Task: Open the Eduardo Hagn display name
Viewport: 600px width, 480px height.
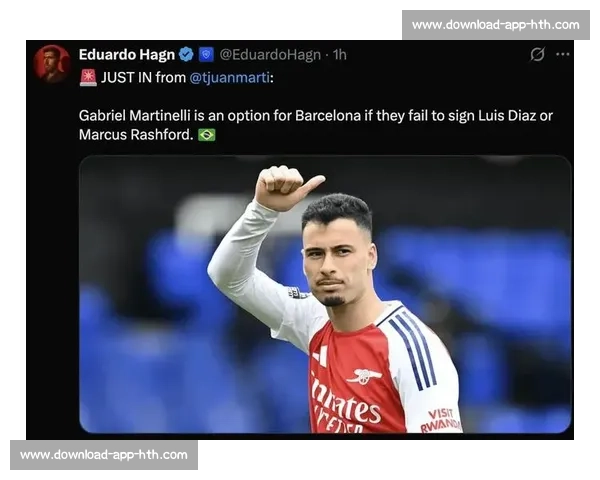Action: (127, 55)
